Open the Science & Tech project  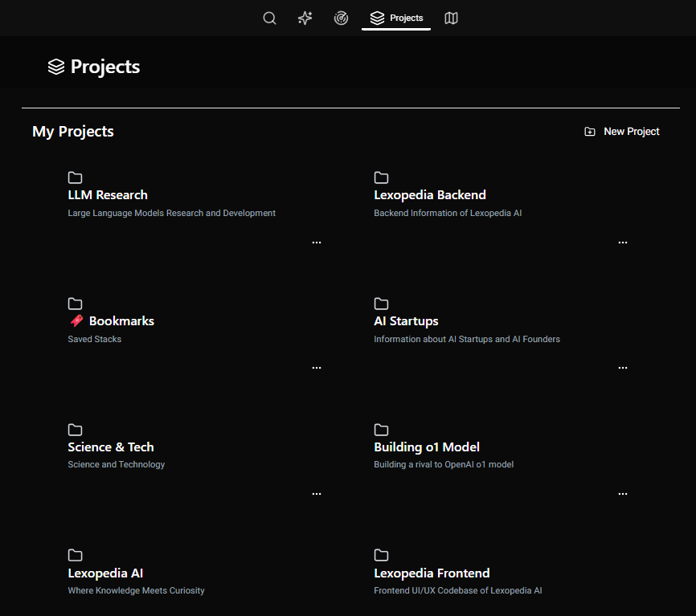click(111, 447)
